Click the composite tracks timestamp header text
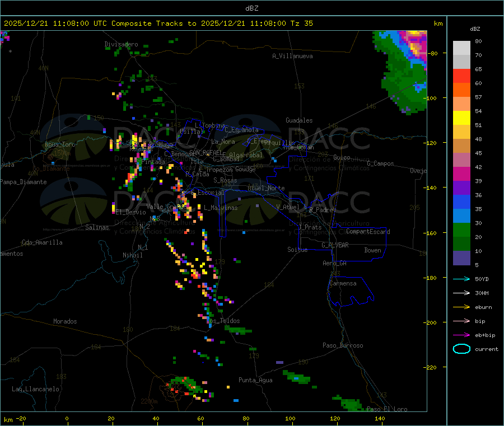Image resolution: width=504 pixels, height=426 pixels. tap(158, 24)
